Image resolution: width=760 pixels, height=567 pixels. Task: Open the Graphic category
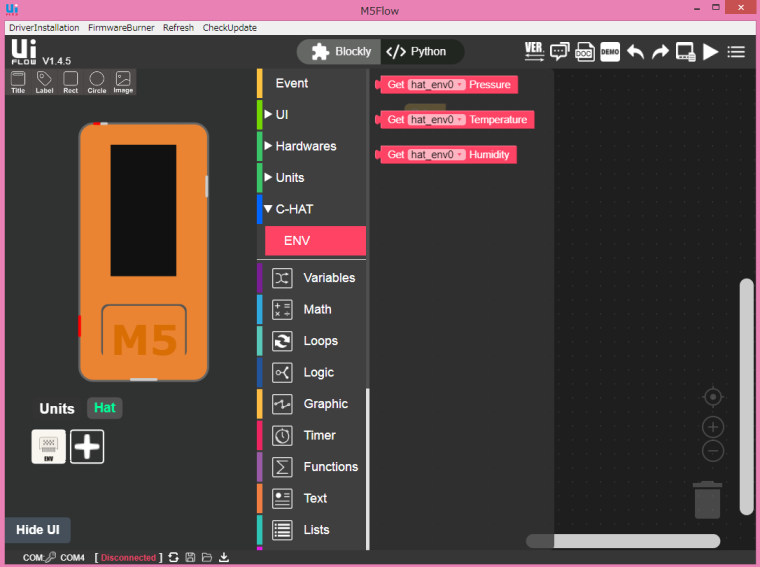coord(311,404)
